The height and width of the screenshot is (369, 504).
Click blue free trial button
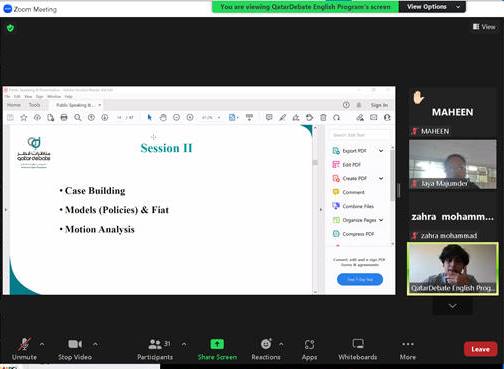pyautogui.click(x=360, y=279)
